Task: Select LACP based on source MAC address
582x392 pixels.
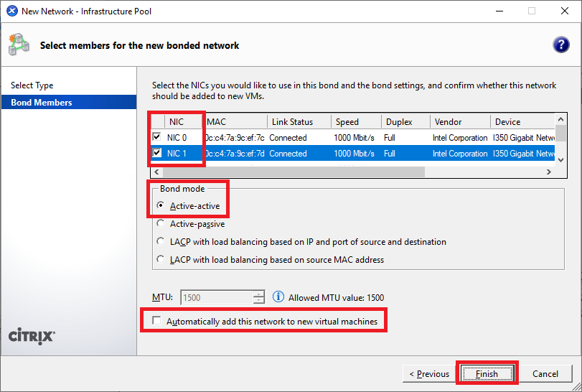Action: (x=161, y=260)
